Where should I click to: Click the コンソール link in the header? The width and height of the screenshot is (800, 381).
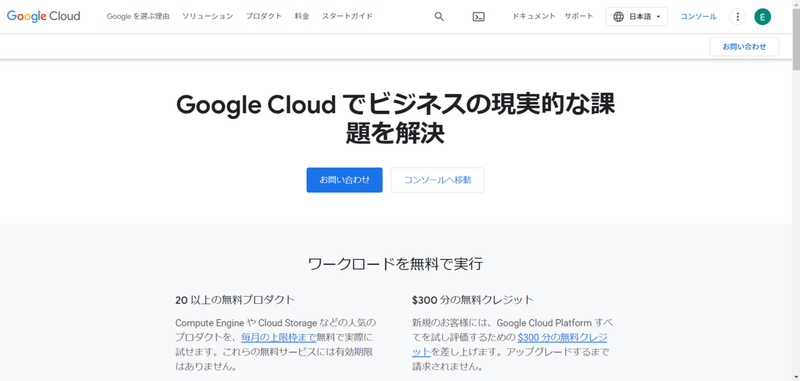(698, 16)
